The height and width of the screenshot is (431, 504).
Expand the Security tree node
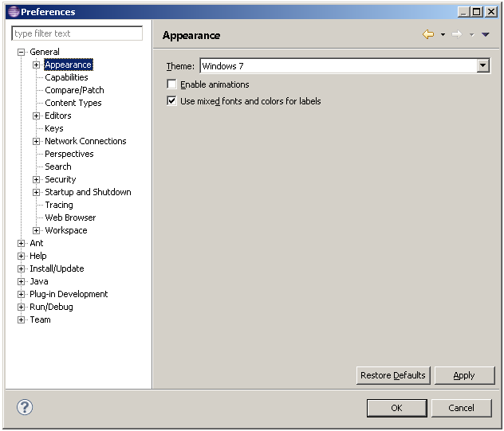(x=37, y=179)
